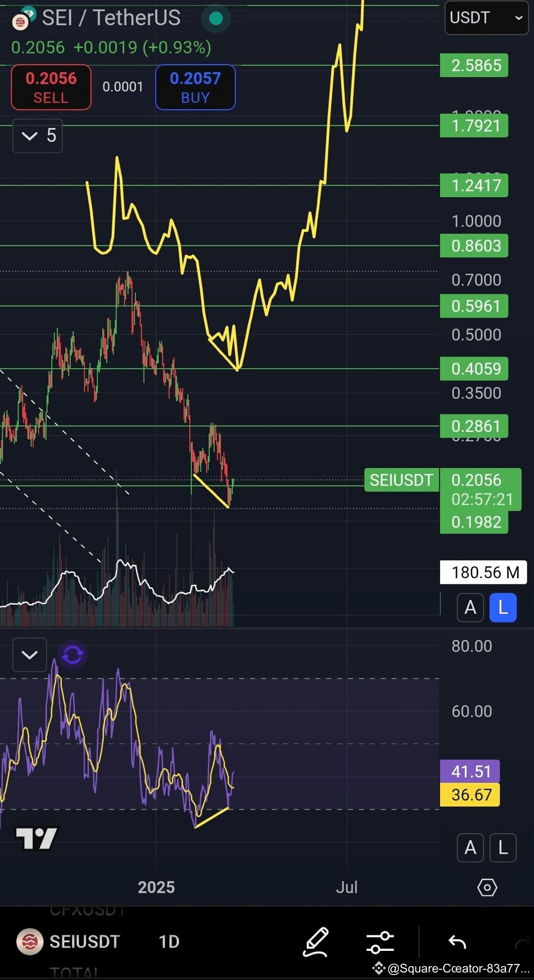The image size is (534, 980).
Task: Click the 2025 date axis label
Action: point(156,887)
